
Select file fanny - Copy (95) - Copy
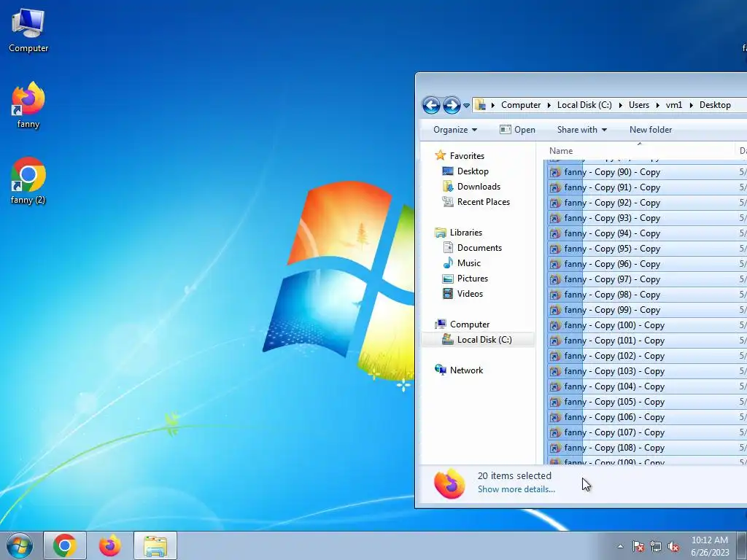[647, 249]
